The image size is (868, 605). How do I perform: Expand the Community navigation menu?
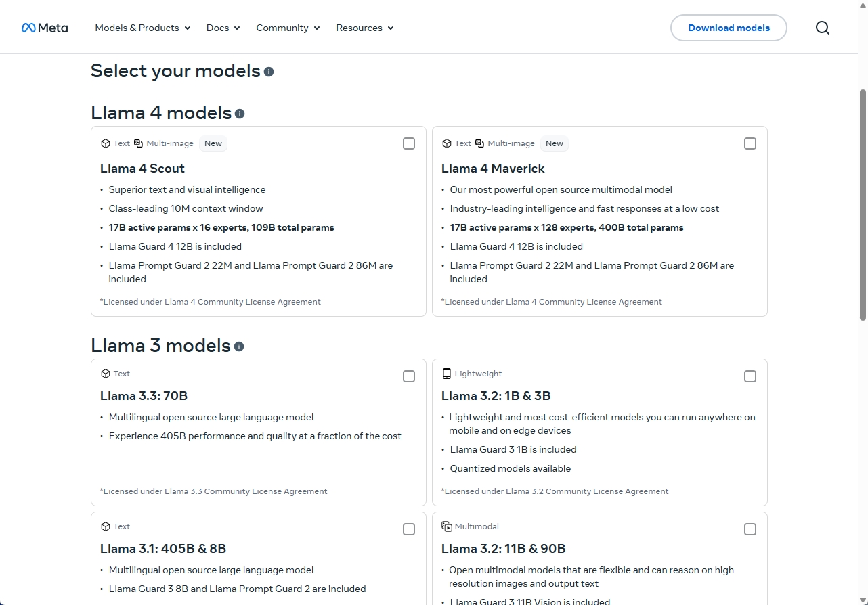click(288, 28)
